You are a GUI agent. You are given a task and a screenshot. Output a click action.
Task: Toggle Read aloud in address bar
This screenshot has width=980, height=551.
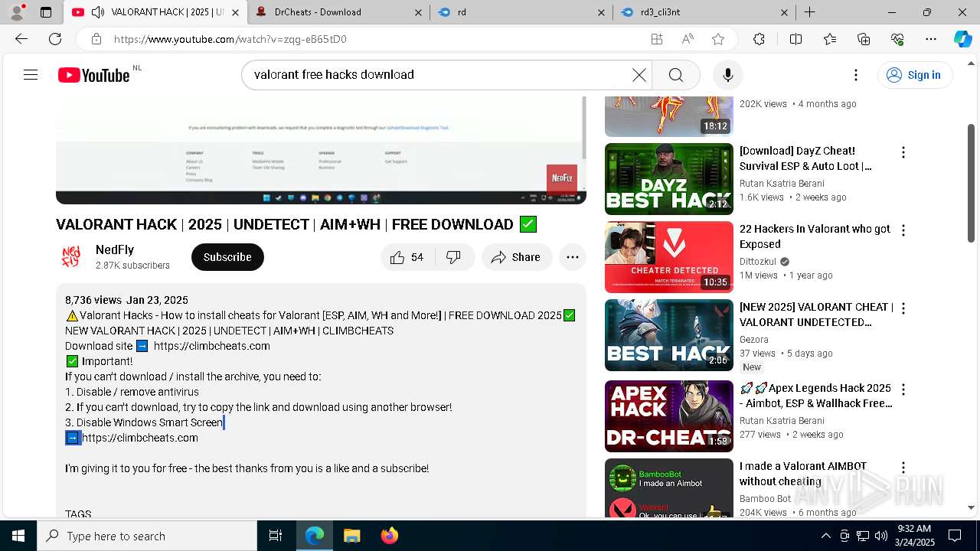point(688,39)
